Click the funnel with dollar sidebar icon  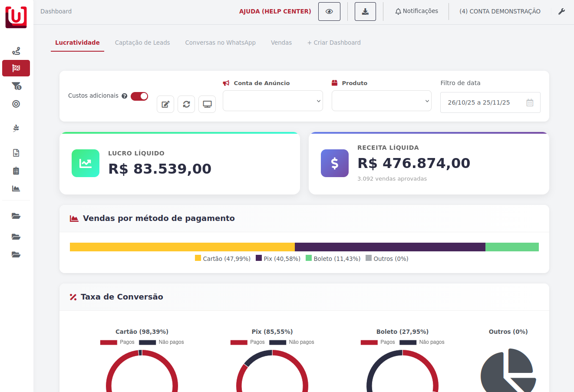(x=16, y=86)
